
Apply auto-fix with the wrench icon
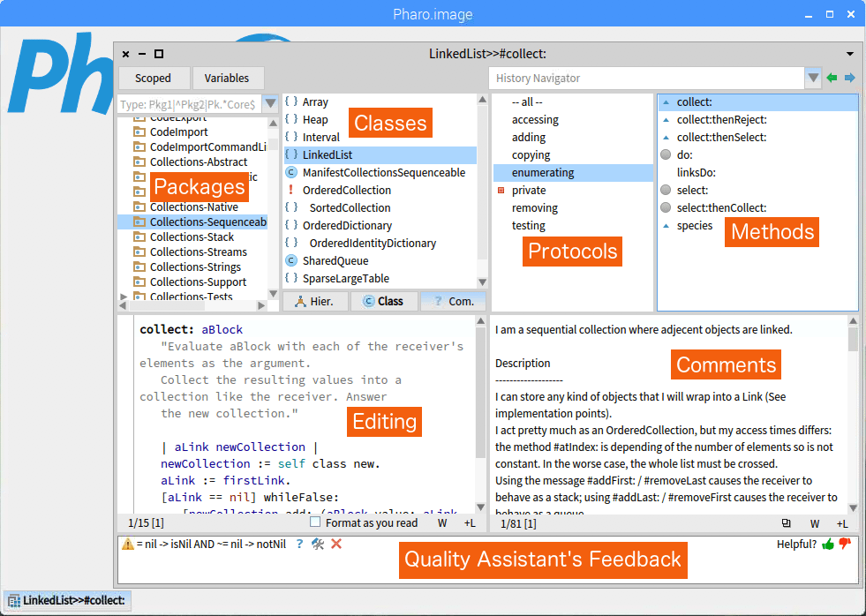pyautogui.click(x=319, y=545)
